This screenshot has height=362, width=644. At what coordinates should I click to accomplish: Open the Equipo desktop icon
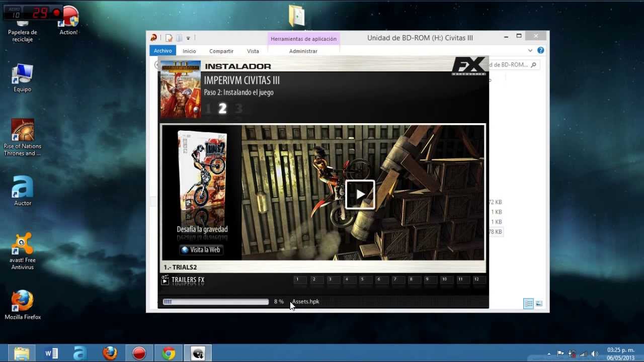coord(23,78)
